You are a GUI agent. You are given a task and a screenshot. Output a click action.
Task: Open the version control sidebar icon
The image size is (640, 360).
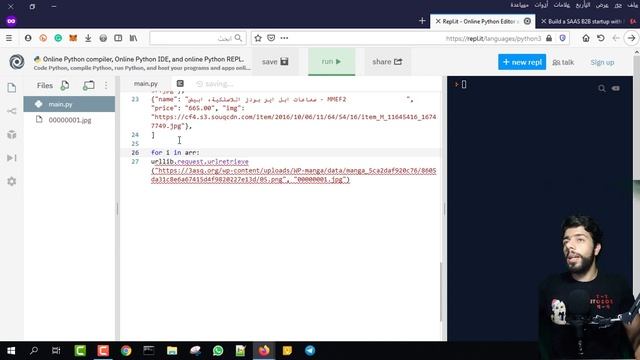coord(12,111)
